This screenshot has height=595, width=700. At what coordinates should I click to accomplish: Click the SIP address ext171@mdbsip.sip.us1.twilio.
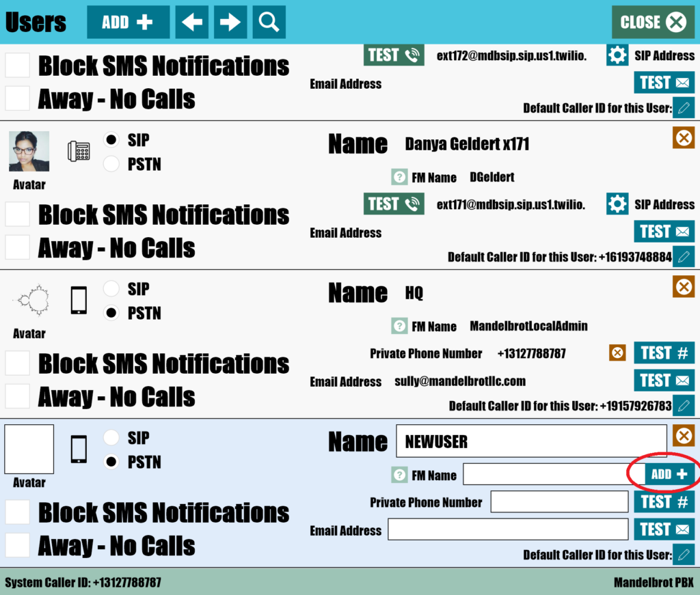coord(511,204)
